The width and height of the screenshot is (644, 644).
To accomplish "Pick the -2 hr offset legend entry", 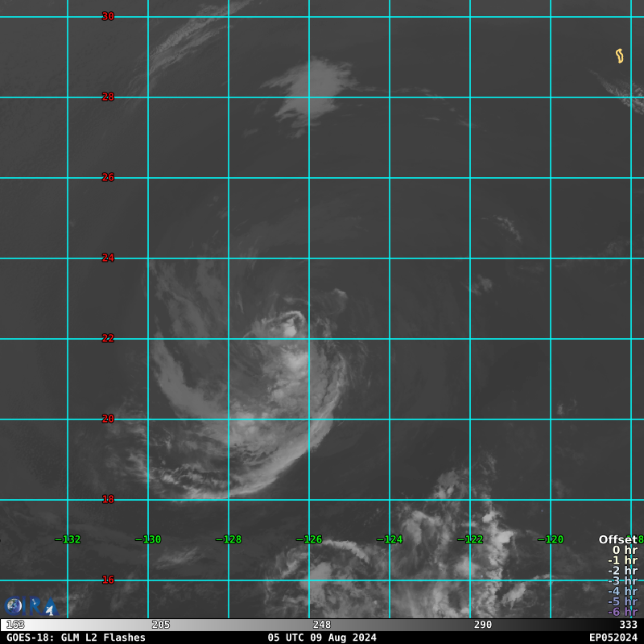I will (622, 571).
